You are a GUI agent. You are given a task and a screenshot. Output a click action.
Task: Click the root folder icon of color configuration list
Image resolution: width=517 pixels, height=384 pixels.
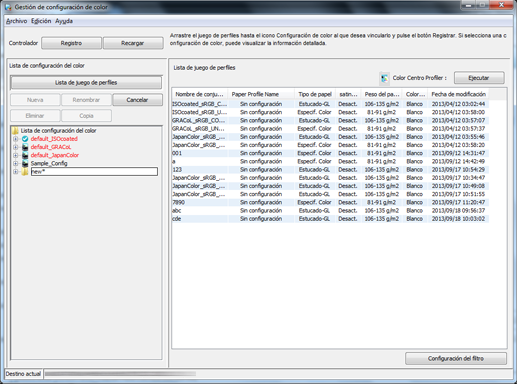point(15,130)
